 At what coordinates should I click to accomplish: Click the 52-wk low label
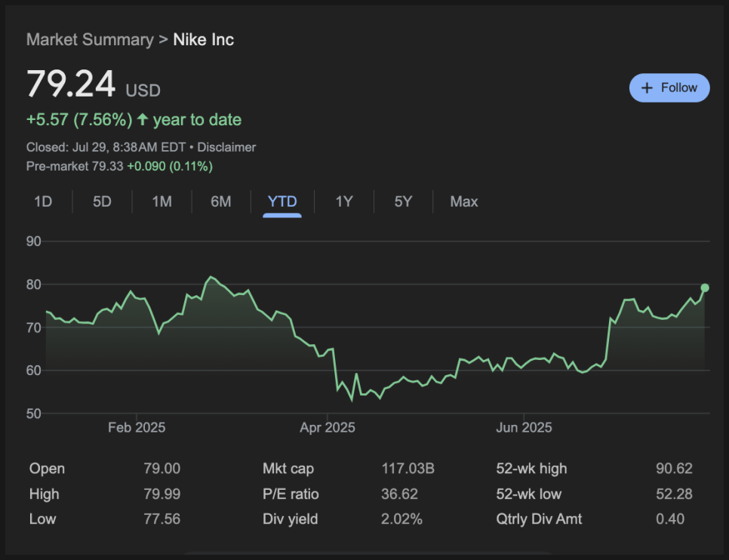click(528, 494)
